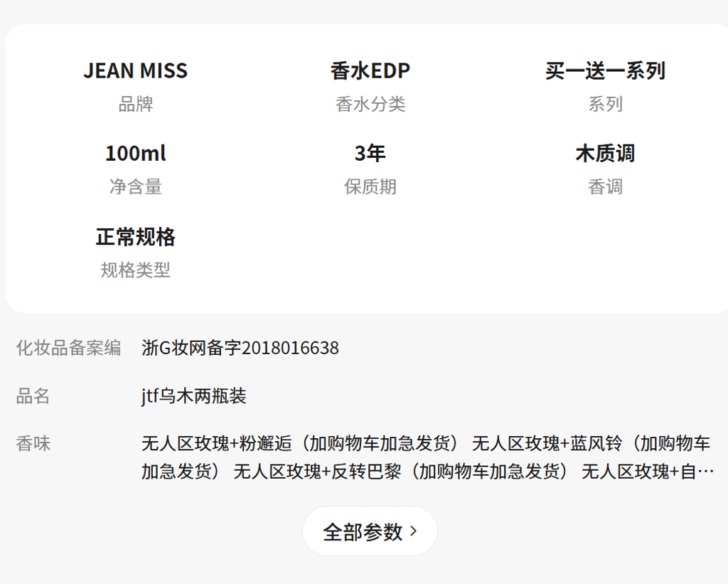This screenshot has height=584, width=728.
Task: Click the 100ml net content value
Action: (135, 154)
